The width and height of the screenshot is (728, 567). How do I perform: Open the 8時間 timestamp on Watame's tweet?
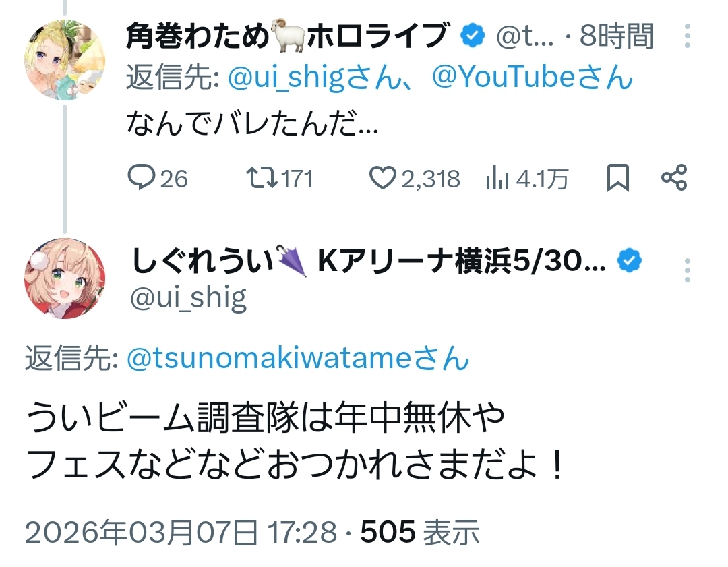(x=616, y=36)
